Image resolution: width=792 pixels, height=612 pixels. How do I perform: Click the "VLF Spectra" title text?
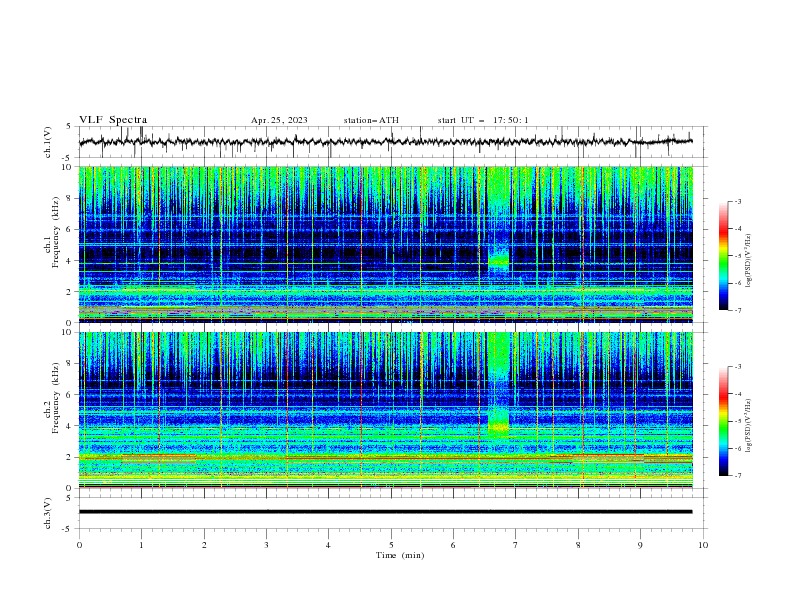point(113,120)
